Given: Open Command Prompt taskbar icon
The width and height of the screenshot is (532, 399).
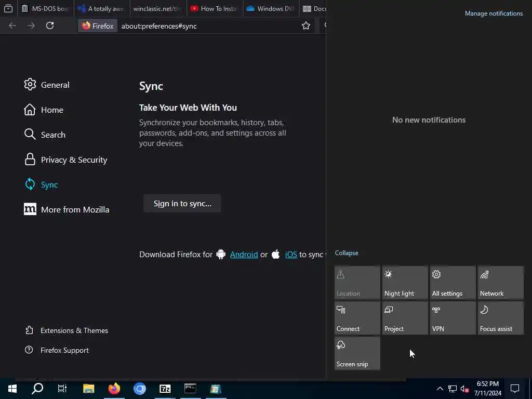Looking at the screenshot, I should pos(190,389).
